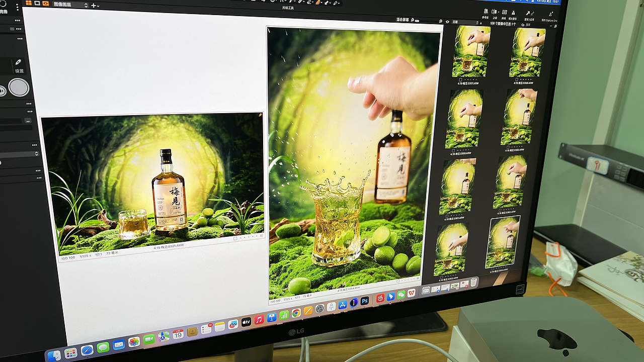
Task: Open Messages from the Dock
Action: [x=103, y=347]
